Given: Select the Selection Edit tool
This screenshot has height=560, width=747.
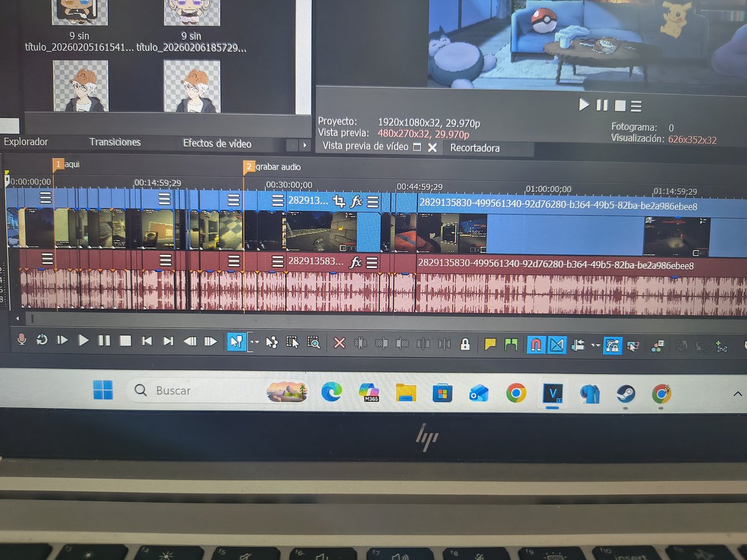Looking at the screenshot, I should [x=293, y=342].
